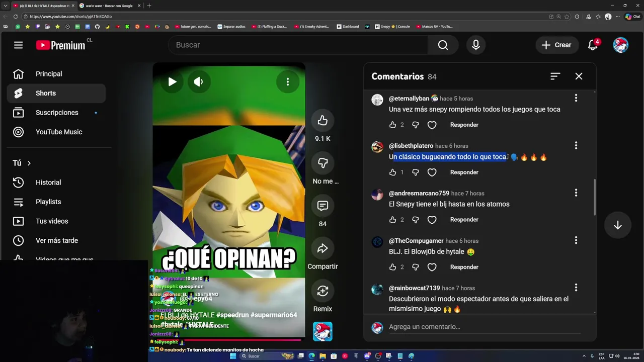The width and height of the screenshot is (644, 362).
Task: Start voice search with the microphone
Action: tap(476, 45)
